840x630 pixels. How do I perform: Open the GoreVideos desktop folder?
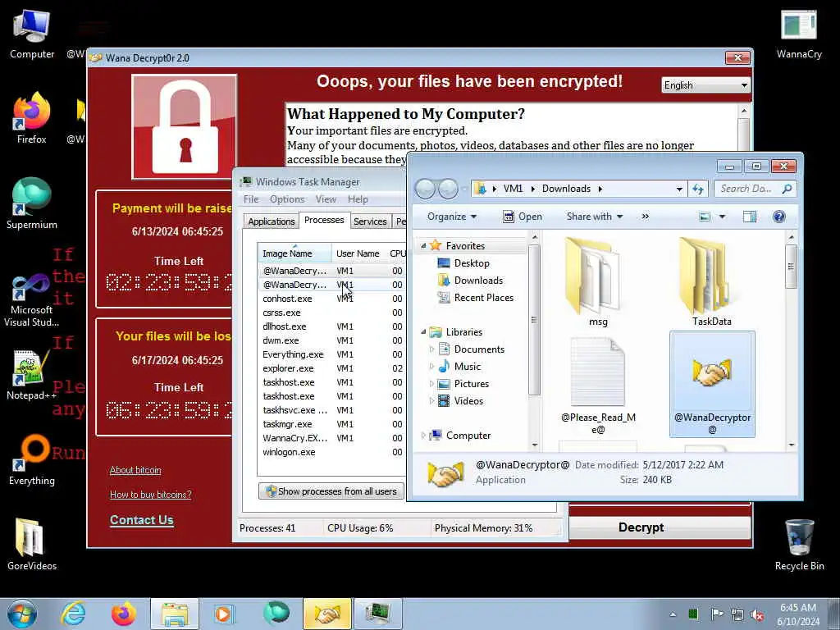click(x=32, y=544)
